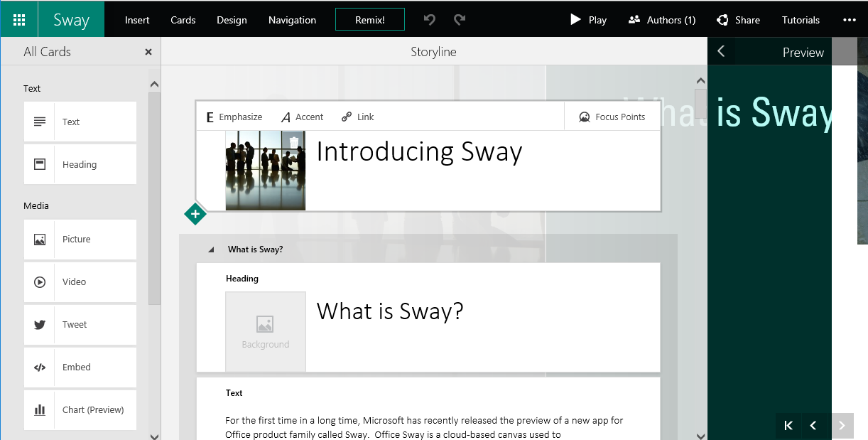Add a Text card
868x440 pixels.
pyautogui.click(x=80, y=122)
